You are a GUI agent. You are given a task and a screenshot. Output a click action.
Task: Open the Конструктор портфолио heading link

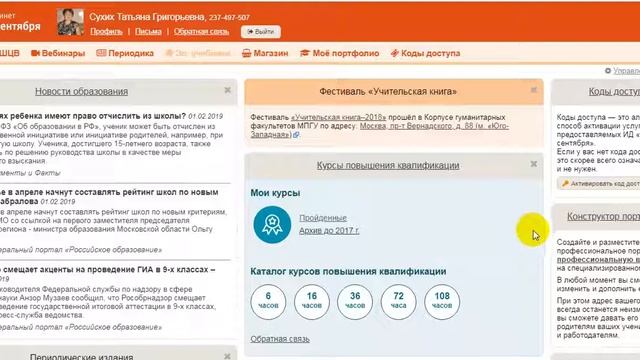coord(603,216)
